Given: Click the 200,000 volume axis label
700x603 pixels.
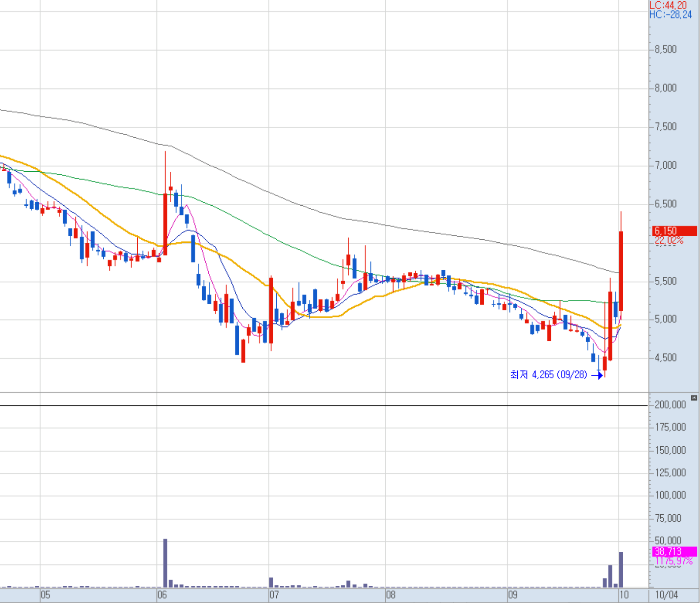Looking at the screenshot, I should coord(670,405).
